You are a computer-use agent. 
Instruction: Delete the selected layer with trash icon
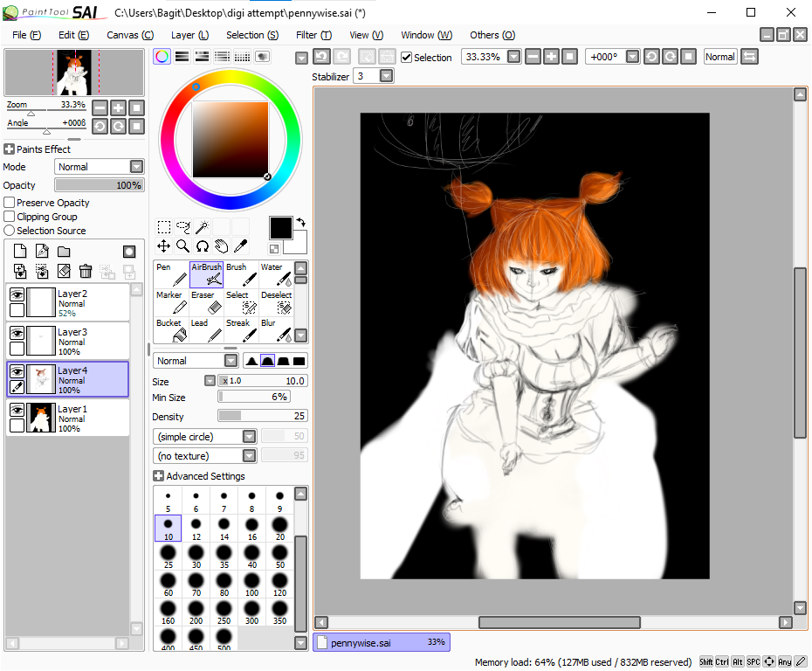coord(86,271)
